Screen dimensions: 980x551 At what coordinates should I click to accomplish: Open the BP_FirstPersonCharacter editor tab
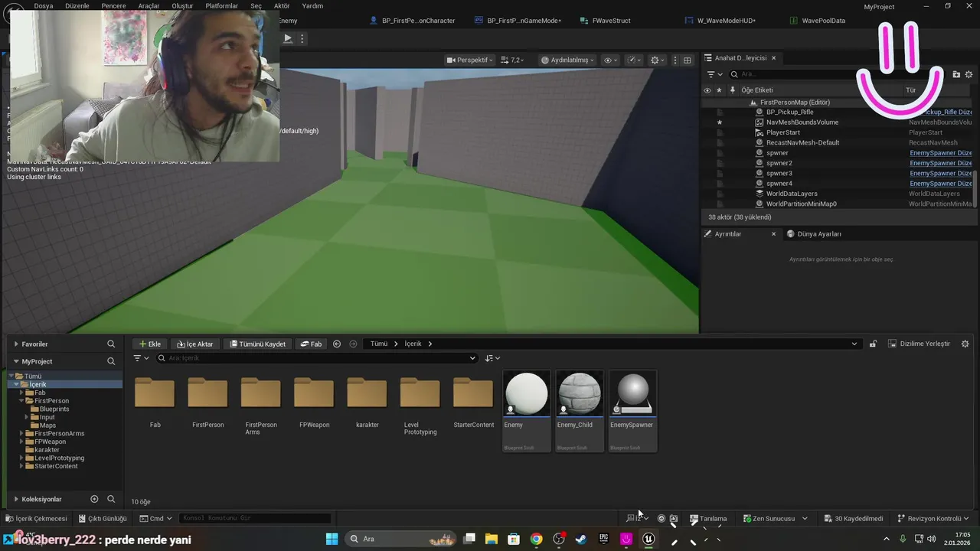point(413,21)
